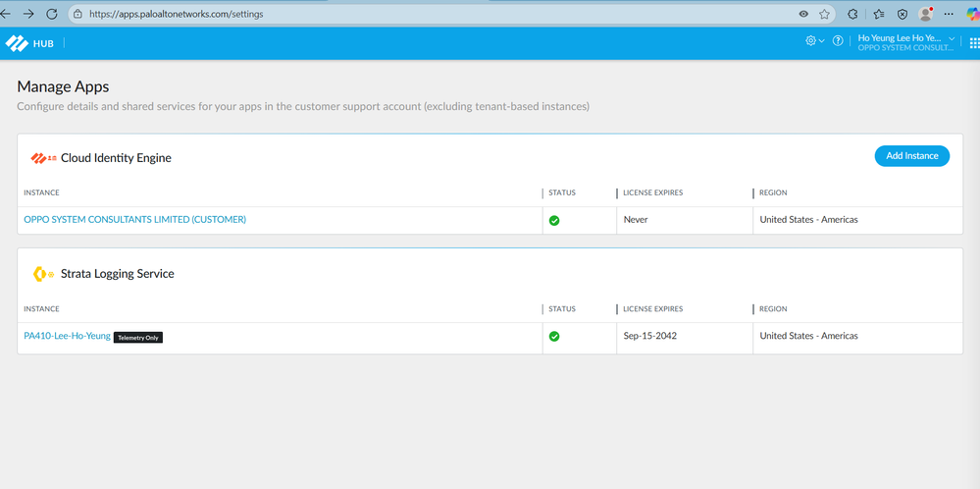Click STATUS column header under Cloud Identity Engine
This screenshot has width=980, height=489.
coord(562,192)
